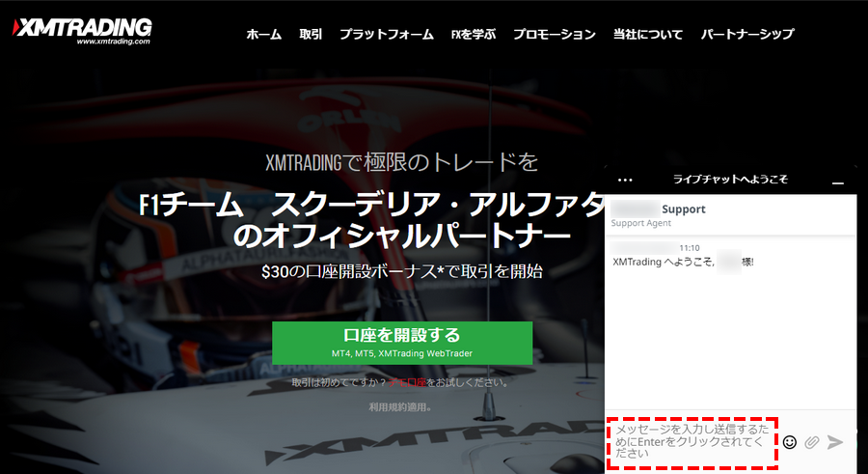Click the XMTrading へようこそ chat message

(x=683, y=262)
